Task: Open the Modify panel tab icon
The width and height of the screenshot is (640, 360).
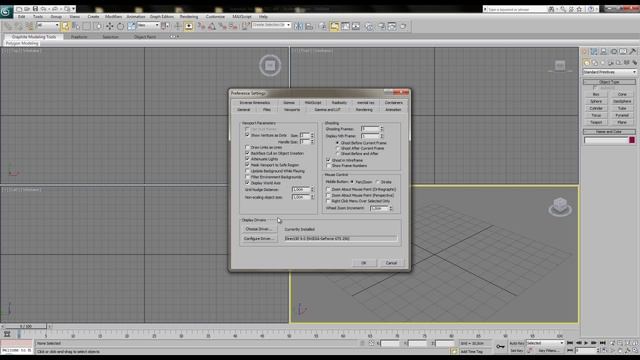Action: [594, 51]
